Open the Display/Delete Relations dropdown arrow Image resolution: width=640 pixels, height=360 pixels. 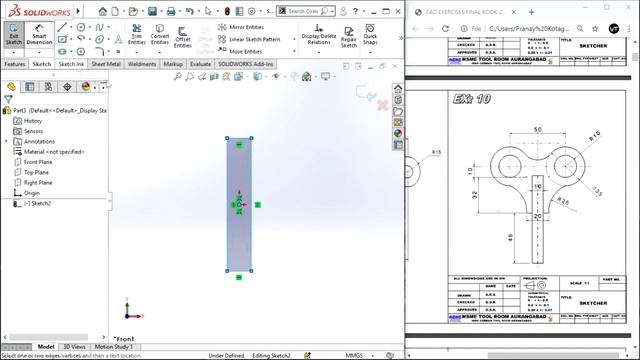[x=318, y=52]
